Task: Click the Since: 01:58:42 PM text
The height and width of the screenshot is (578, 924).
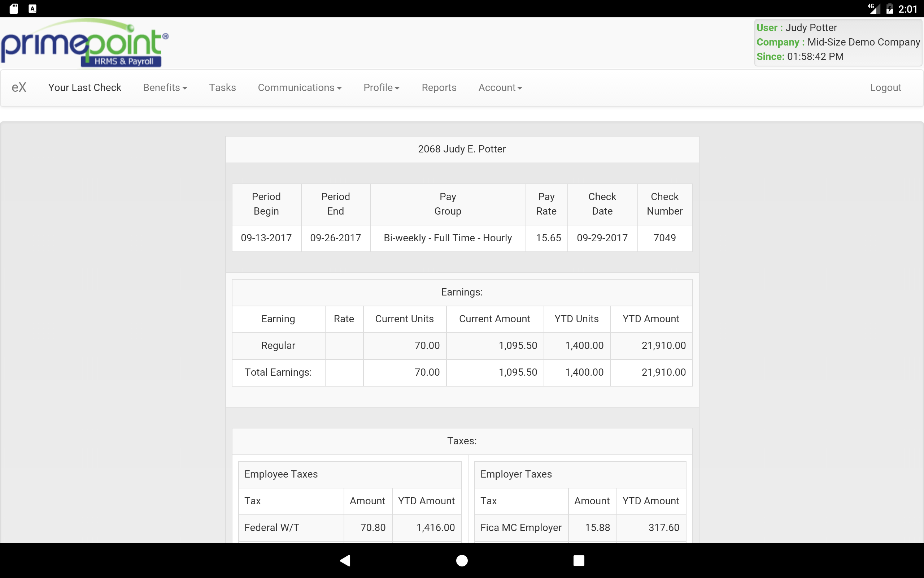Action: [800, 57]
